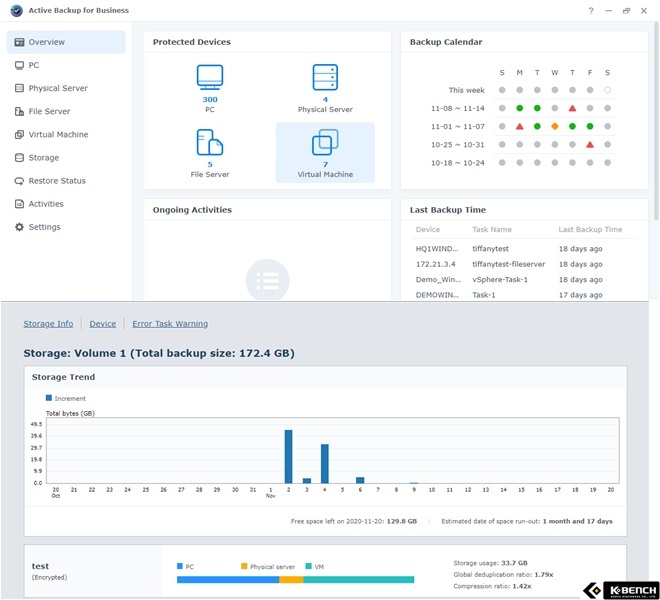This screenshot has width=660, height=600.
Task: Open the Error Task Warning link
Action: [x=170, y=324]
